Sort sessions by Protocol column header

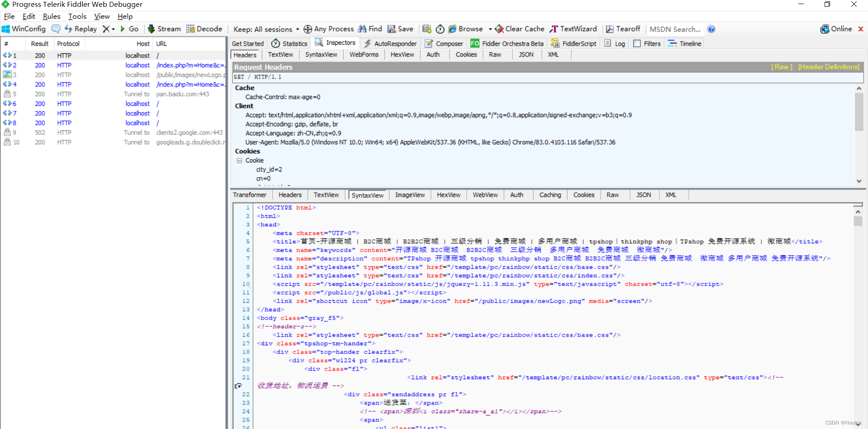(x=69, y=44)
